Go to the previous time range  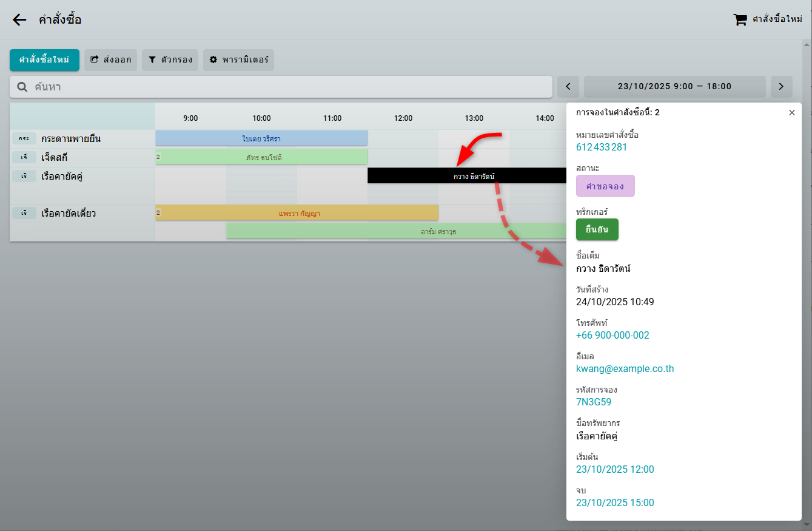[568, 87]
